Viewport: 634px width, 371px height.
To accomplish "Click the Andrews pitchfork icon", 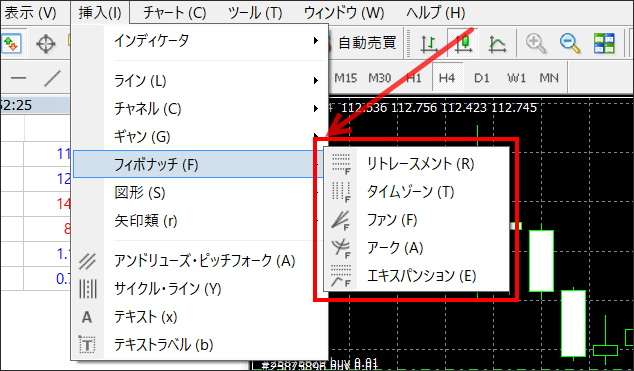I will point(87,261).
